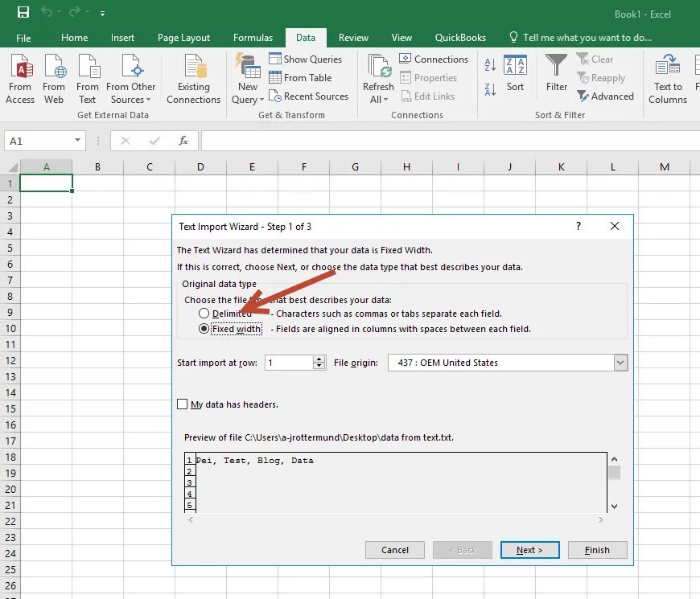
Task: Click From Table in Get & Transform
Action: point(300,78)
